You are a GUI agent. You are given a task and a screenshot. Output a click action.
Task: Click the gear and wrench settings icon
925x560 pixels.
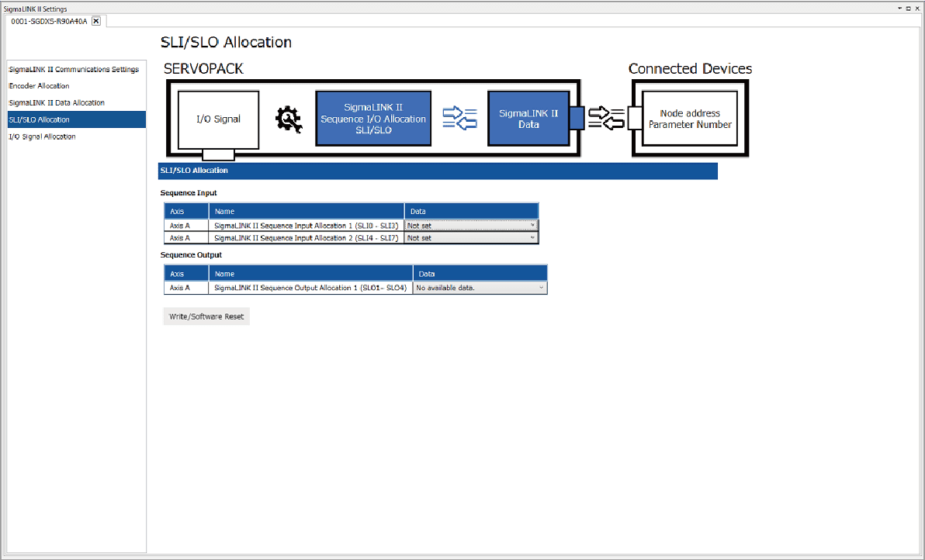289,119
